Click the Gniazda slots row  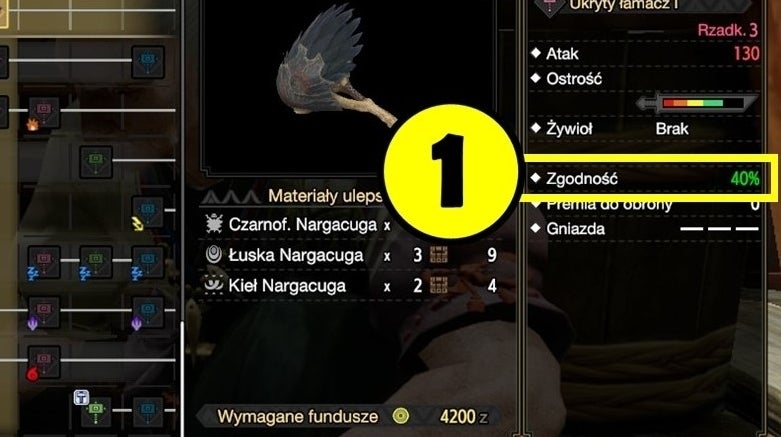[x=646, y=229]
